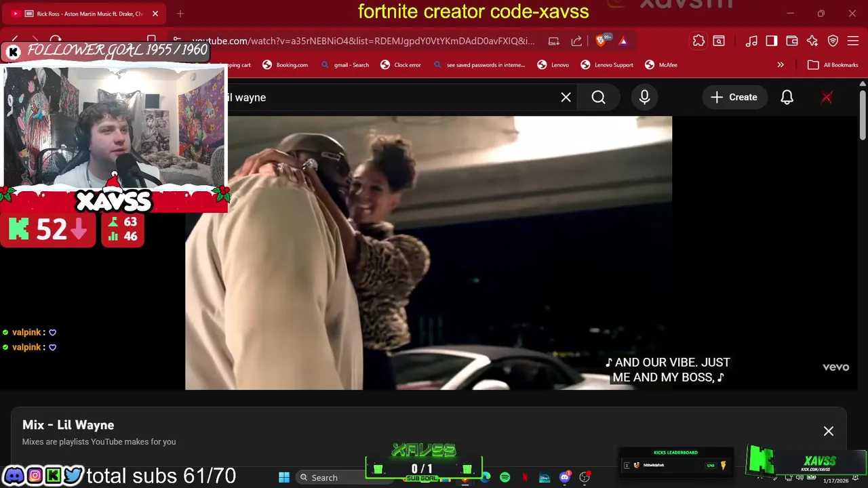Open the Brave Wallet icon
Screen dimensions: 868x488
[791, 41]
